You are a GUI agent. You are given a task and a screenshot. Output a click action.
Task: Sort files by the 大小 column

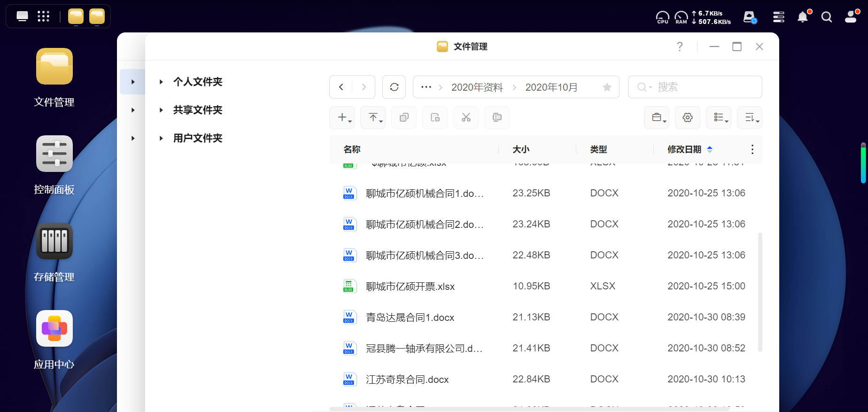coord(521,149)
